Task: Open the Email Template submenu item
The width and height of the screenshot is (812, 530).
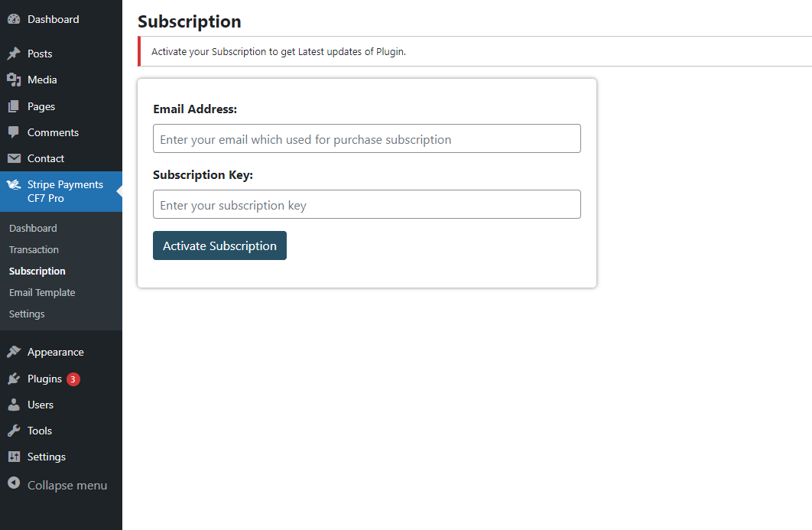Action: (x=42, y=292)
